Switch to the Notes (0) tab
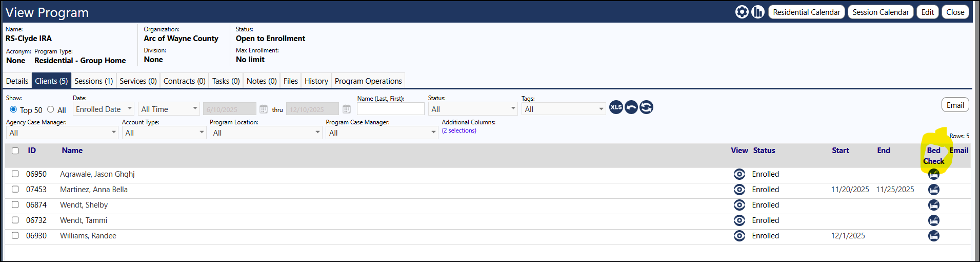980x262 pixels. [x=262, y=81]
